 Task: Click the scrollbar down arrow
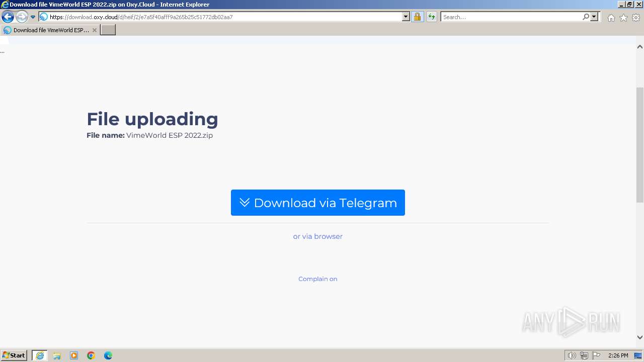pyautogui.click(x=640, y=337)
